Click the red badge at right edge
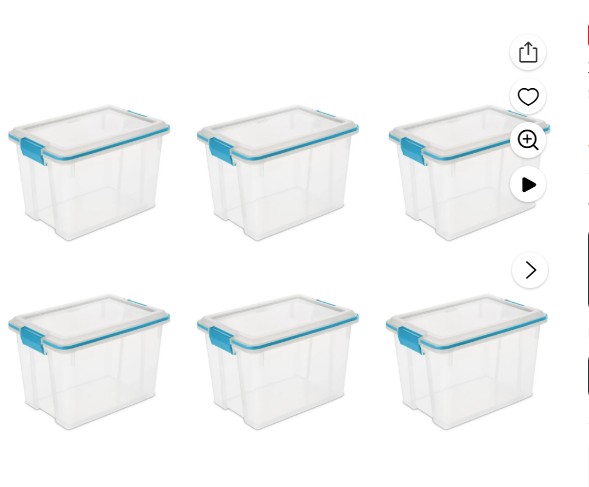 pos(587,35)
